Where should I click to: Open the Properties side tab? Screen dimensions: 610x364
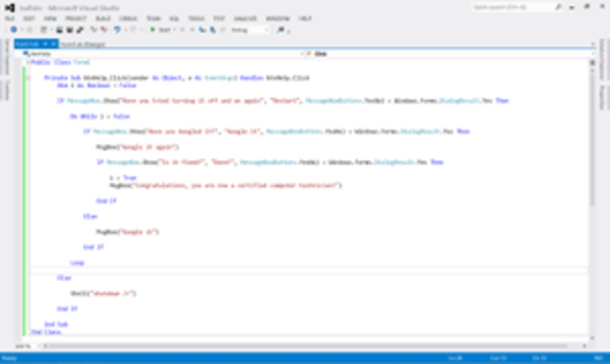602,97
